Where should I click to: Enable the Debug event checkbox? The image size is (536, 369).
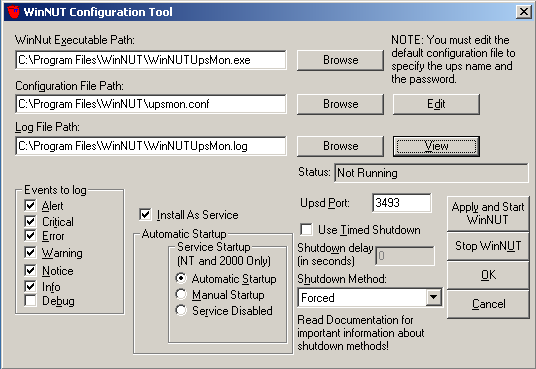(30, 301)
